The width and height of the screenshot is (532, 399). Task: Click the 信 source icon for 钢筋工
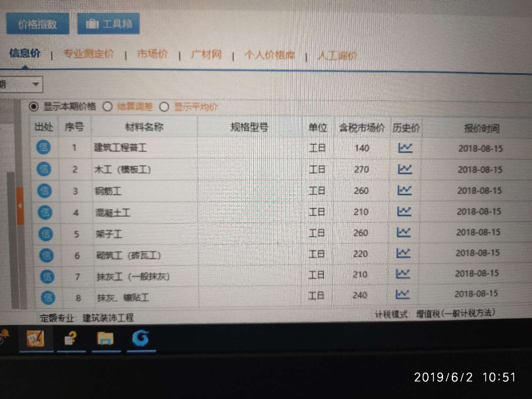[x=45, y=191]
